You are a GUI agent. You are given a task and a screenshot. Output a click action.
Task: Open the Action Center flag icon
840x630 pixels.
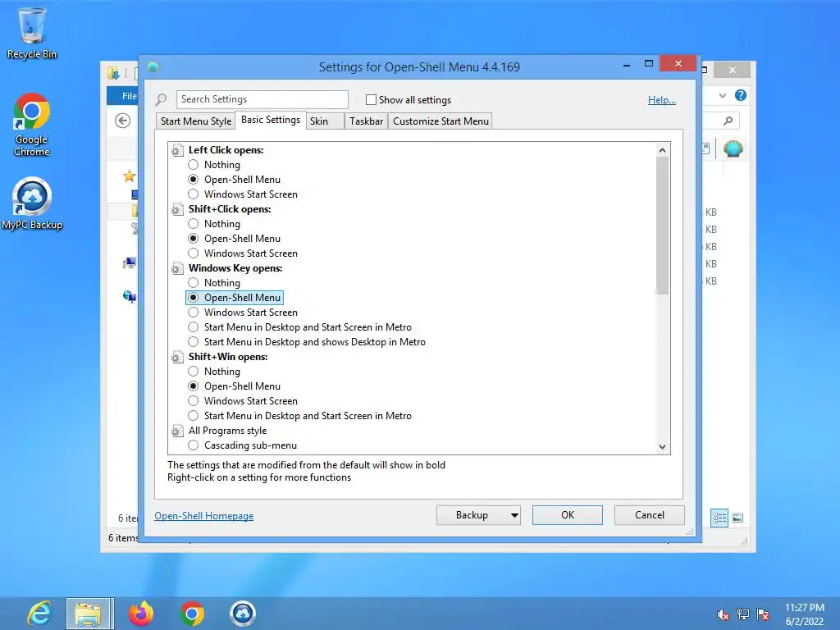pos(763,614)
